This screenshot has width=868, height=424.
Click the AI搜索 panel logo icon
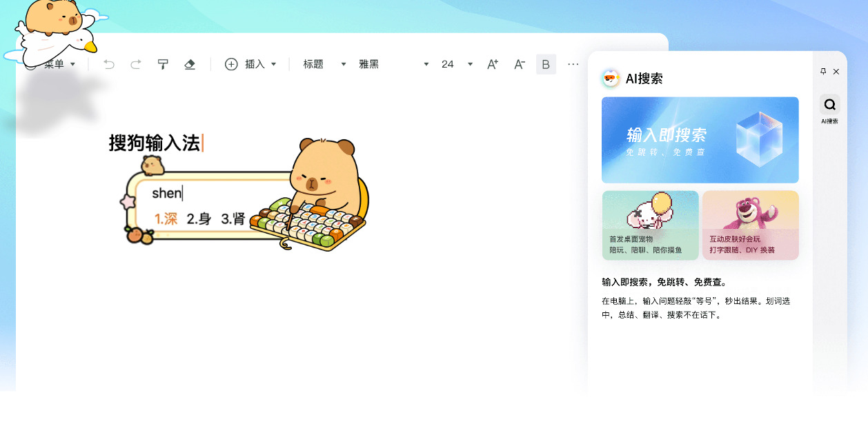click(611, 79)
